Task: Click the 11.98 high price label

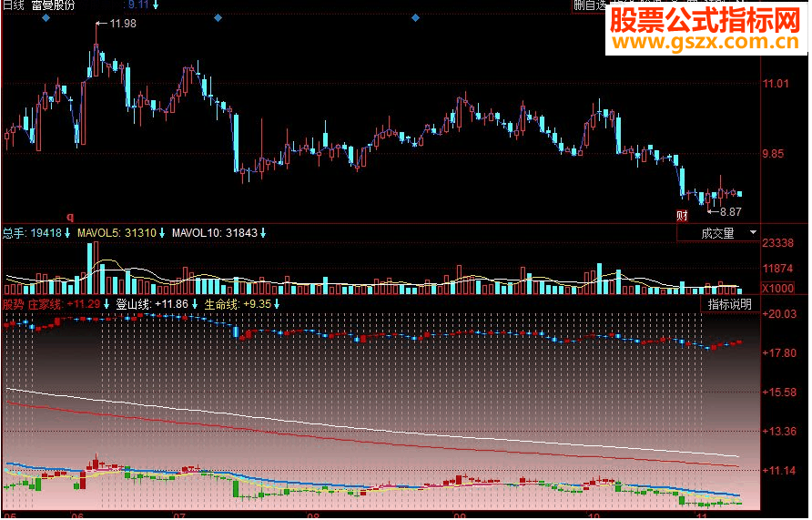Action: pos(123,24)
